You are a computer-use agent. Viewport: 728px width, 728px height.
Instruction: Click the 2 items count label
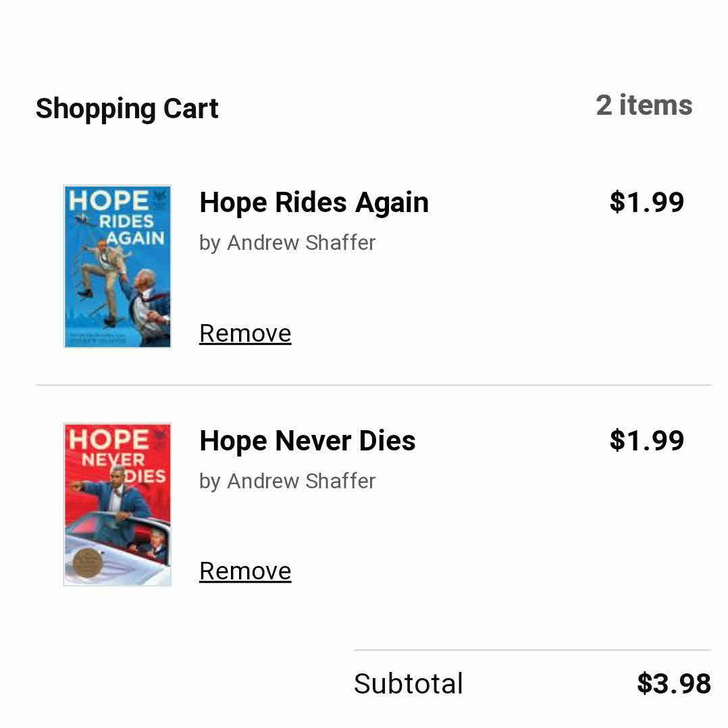644,105
